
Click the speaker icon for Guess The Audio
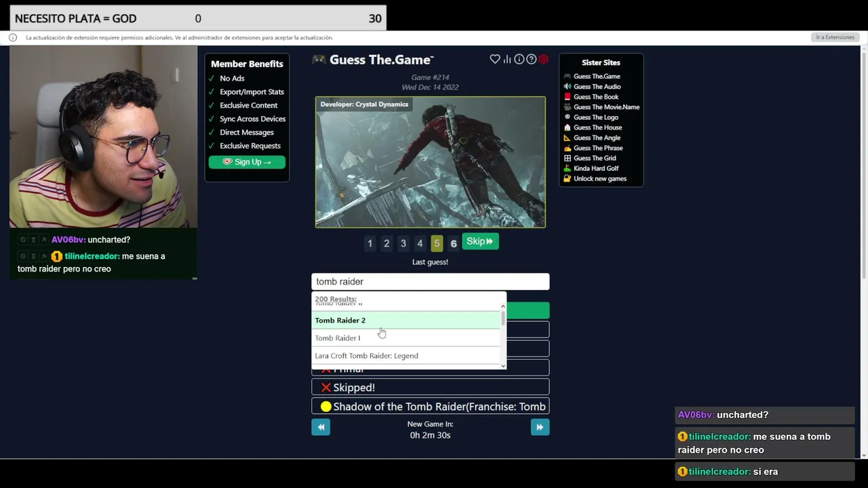(x=568, y=87)
